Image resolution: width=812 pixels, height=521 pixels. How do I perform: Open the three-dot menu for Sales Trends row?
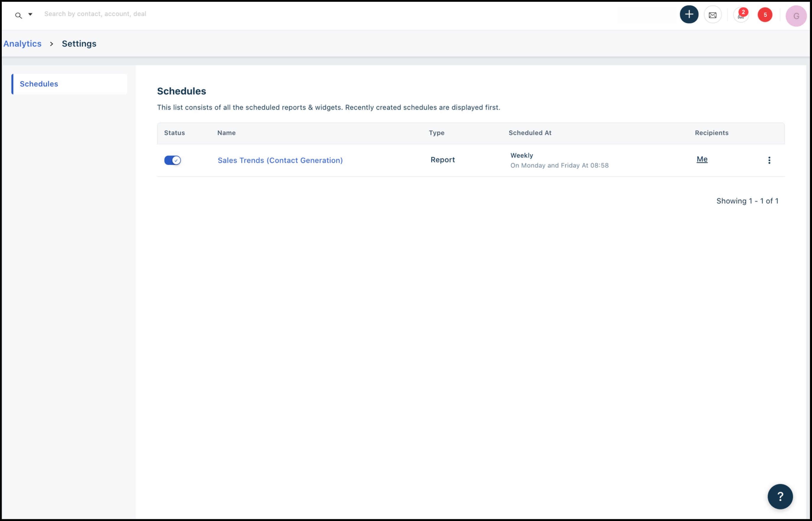coord(769,160)
